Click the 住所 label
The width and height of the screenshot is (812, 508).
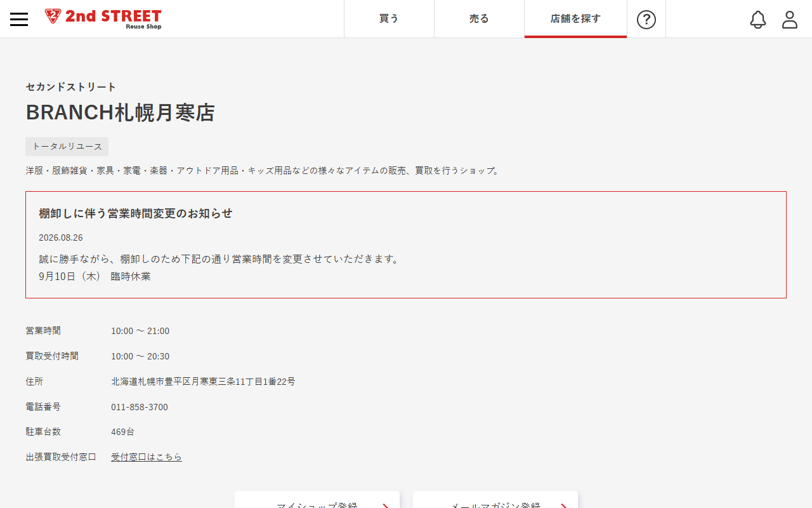pyautogui.click(x=34, y=382)
